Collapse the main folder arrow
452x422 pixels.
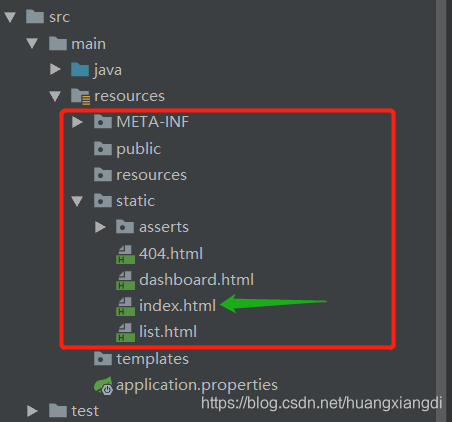[32, 43]
